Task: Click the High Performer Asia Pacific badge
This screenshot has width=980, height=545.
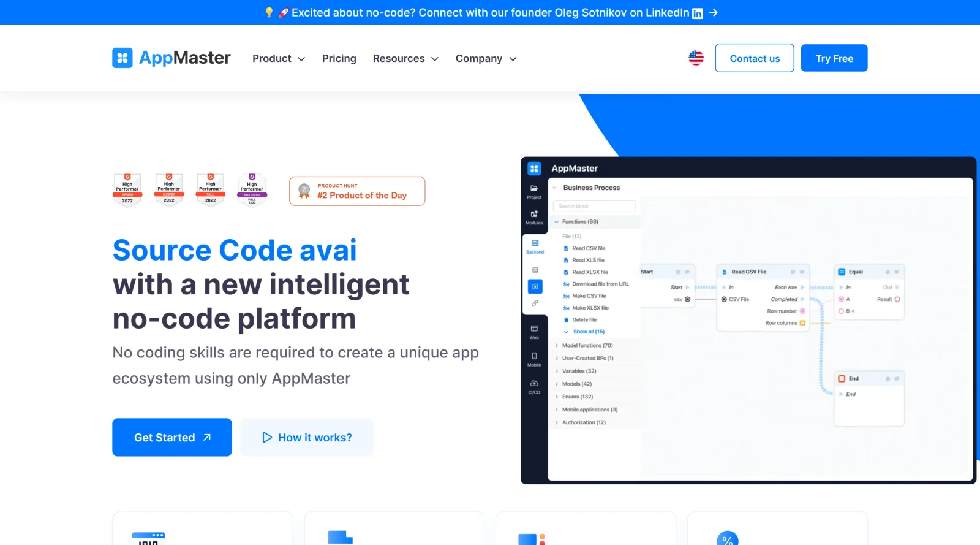Action: pos(252,191)
